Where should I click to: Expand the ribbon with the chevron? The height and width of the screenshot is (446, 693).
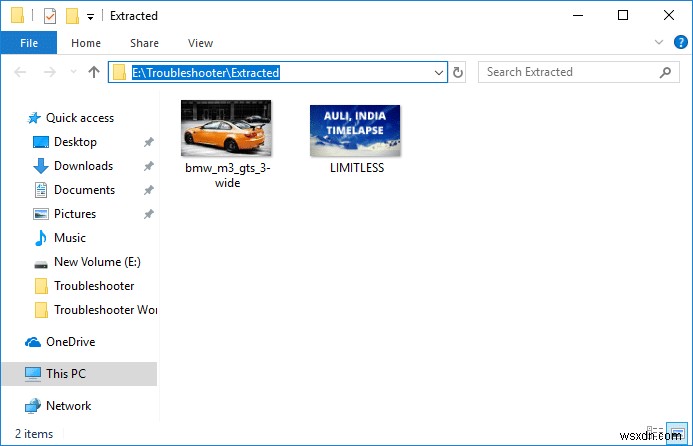659,42
